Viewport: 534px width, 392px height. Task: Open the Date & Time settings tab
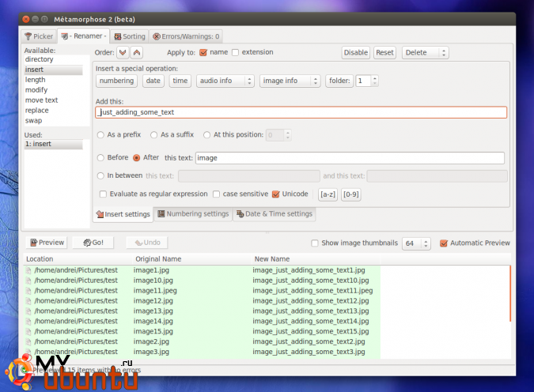(x=274, y=214)
